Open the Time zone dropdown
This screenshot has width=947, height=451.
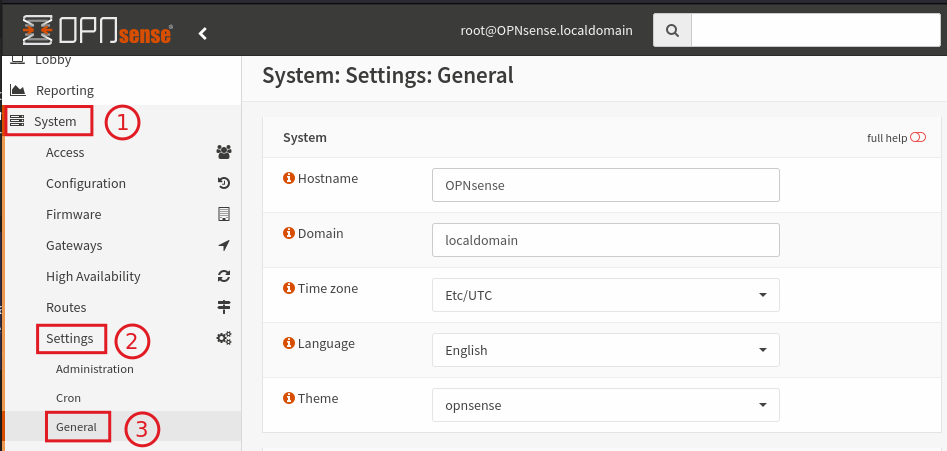606,295
